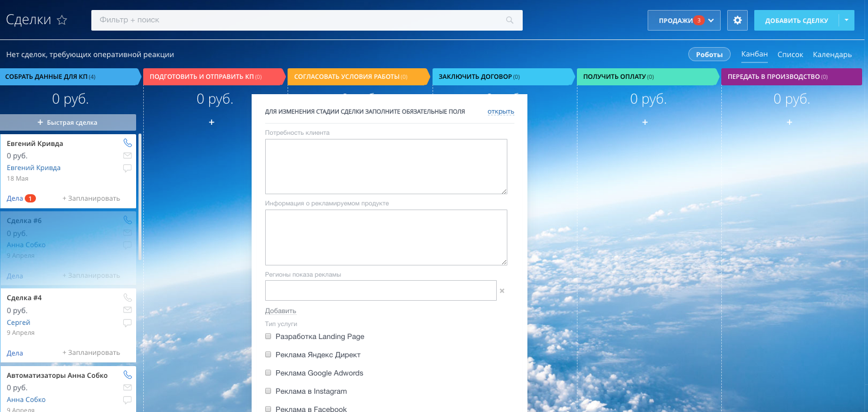
Task: Remove the Регионы показа рекламы field entry
Action: click(x=502, y=291)
